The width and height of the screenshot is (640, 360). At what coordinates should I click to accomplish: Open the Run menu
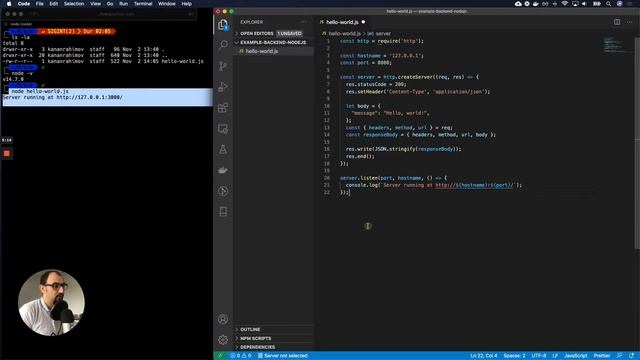(123, 4)
